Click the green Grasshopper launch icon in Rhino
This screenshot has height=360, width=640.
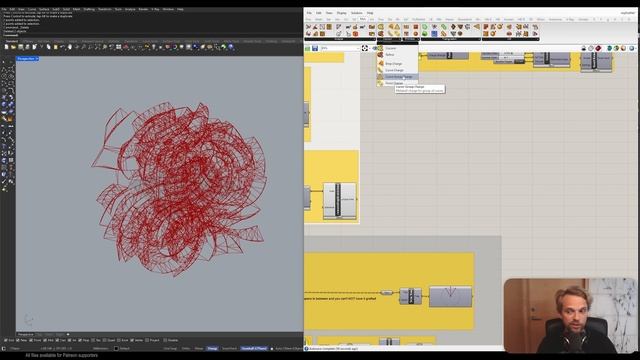pos(223,47)
